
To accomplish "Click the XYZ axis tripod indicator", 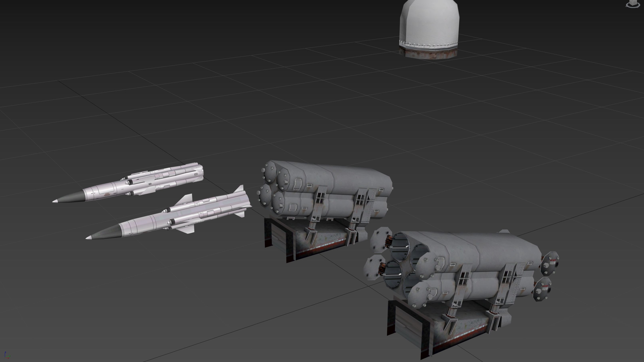I will (7, 355).
